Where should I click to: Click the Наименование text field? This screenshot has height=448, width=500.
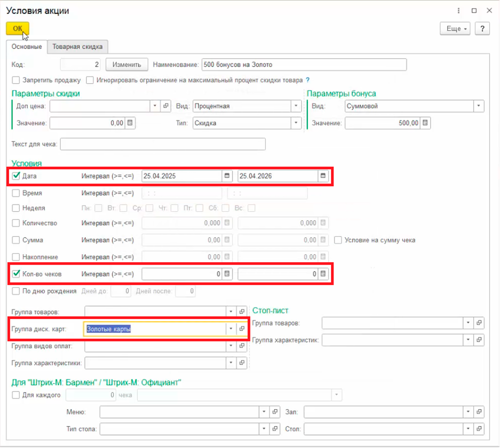click(304, 64)
